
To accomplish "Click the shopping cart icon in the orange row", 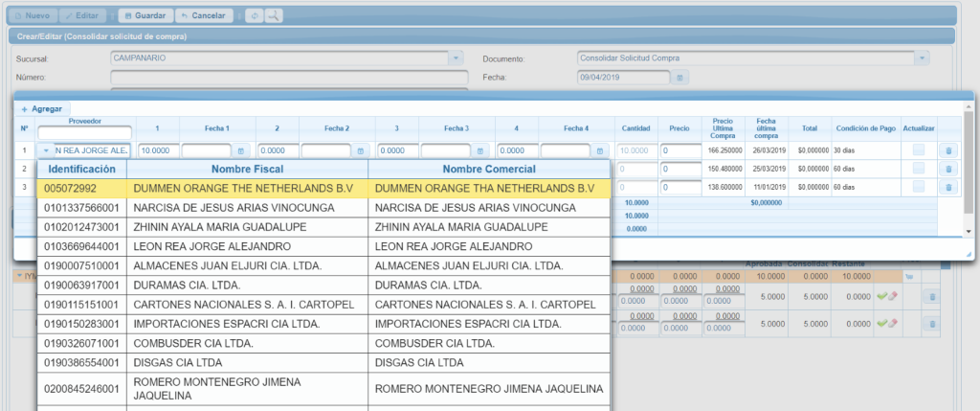I will (908, 276).
